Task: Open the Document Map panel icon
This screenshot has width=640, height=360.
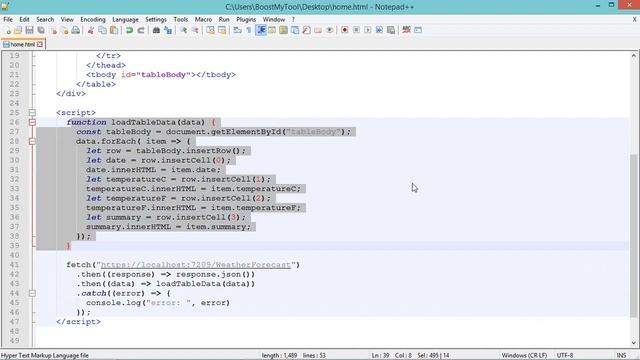Action: (x=283, y=30)
